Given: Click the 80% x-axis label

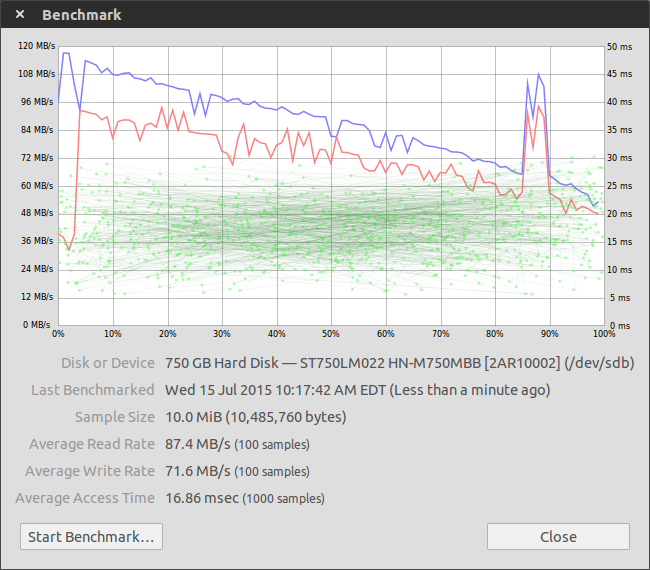Looking at the screenshot, I should tap(494, 334).
